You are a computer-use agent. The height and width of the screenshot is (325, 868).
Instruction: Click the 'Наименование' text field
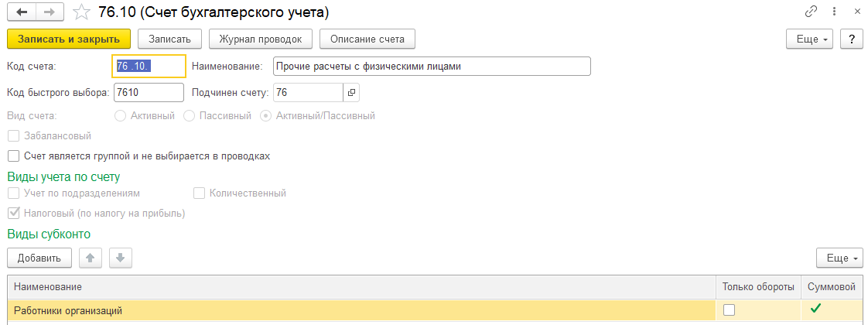tap(432, 67)
